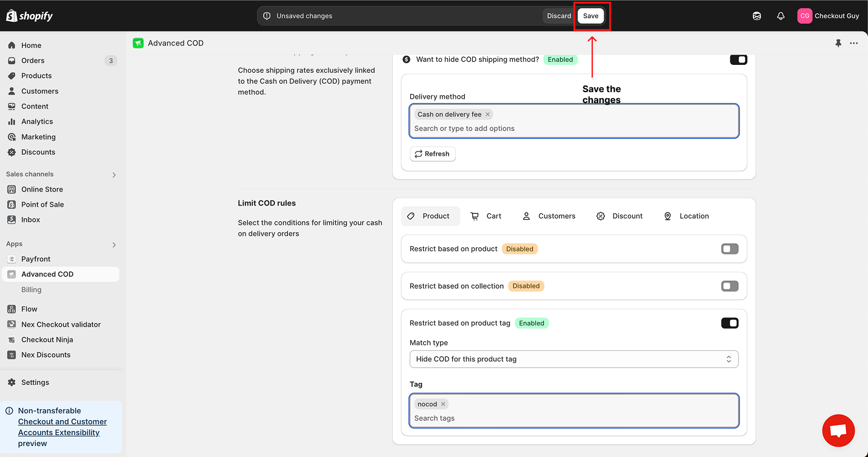Click the Refresh delivery methods button

[432, 154]
